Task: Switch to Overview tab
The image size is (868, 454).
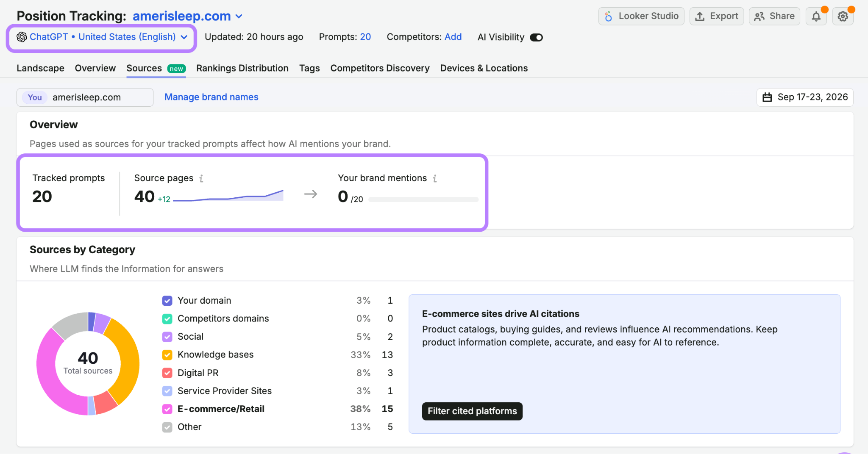Action: tap(95, 68)
